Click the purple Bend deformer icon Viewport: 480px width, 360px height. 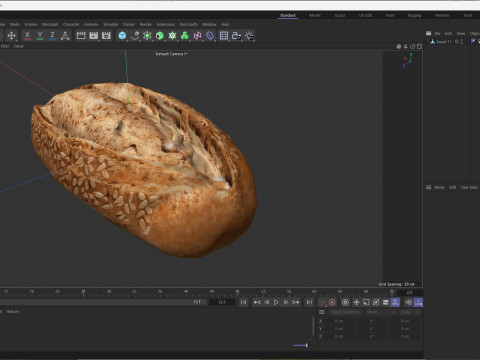click(x=210, y=35)
